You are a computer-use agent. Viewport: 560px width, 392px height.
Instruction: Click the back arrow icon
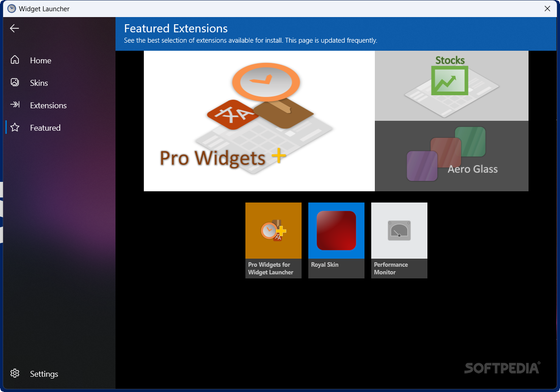point(14,28)
